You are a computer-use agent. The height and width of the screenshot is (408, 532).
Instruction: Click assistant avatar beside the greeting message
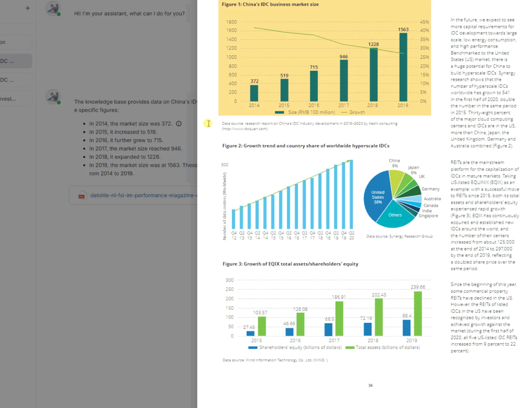tap(53, 9)
